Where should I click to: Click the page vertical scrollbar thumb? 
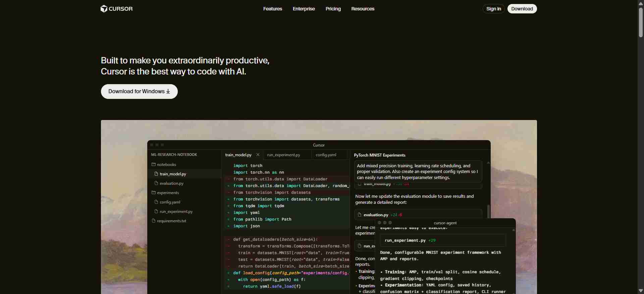641,22
